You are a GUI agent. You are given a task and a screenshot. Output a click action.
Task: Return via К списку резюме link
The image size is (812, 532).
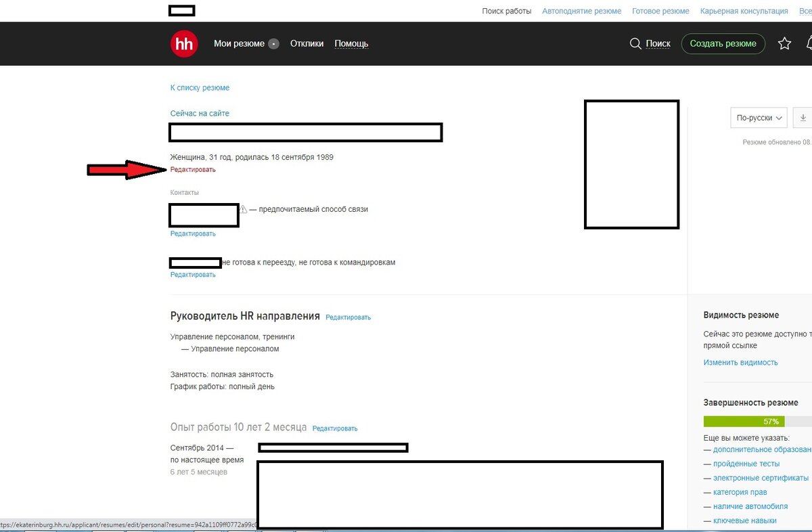(x=200, y=88)
